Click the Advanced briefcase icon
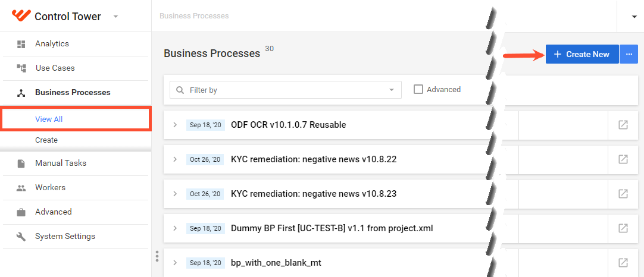This screenshot has height=277, width=644. [21, 212]
